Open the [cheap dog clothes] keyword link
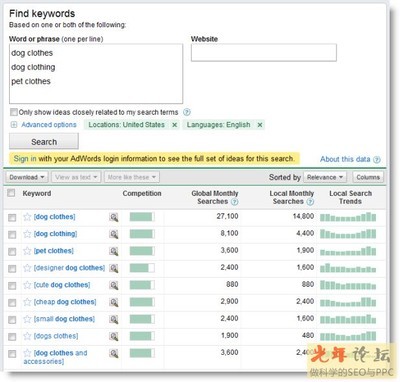Image resolution: width=400 pixels, height=382 pixels. click(x=65, y=302)
